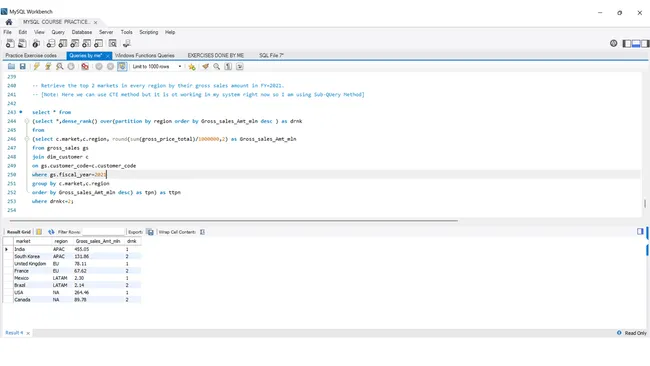This screenshot has width=650, height=366.
Task: Click the editor horizontal scrollbar
Action: tap(234, 221)
